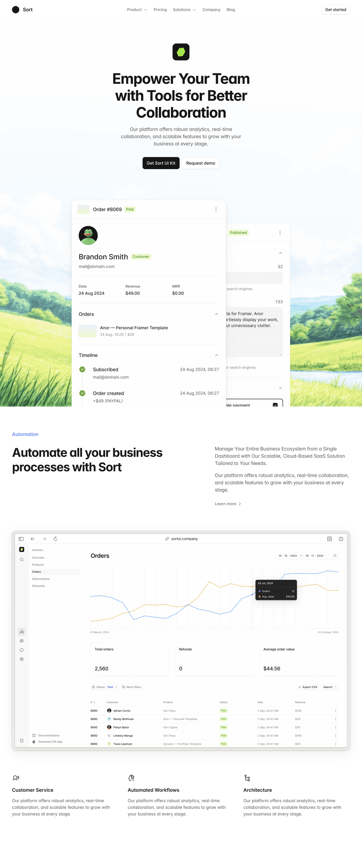Click the Total orders card showing 2,560
Viewport: 362px width, 868px height.
(130, 659)
